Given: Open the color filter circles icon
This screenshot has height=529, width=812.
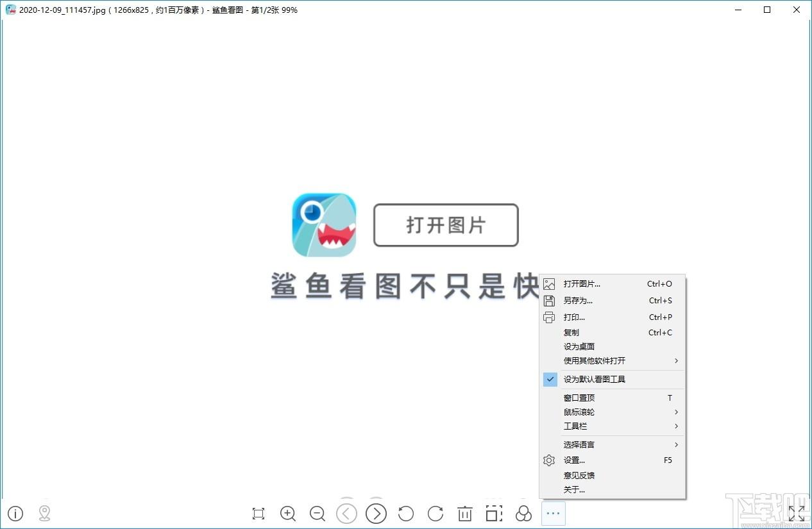Looking at the screenshot, I should 524,514.
